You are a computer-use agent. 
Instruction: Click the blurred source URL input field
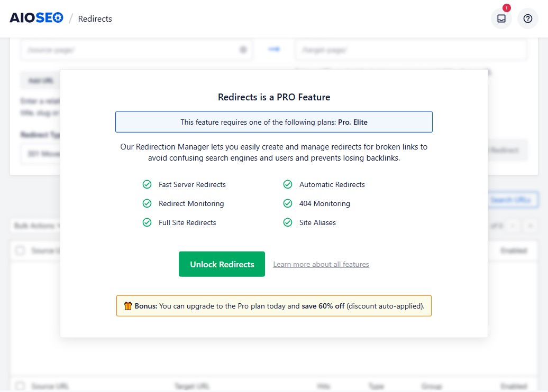(x=136, y=50)
